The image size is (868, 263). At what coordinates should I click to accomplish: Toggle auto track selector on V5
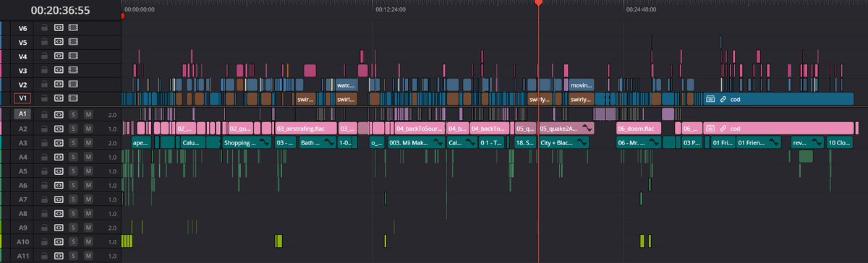click(x=59, y=42)
